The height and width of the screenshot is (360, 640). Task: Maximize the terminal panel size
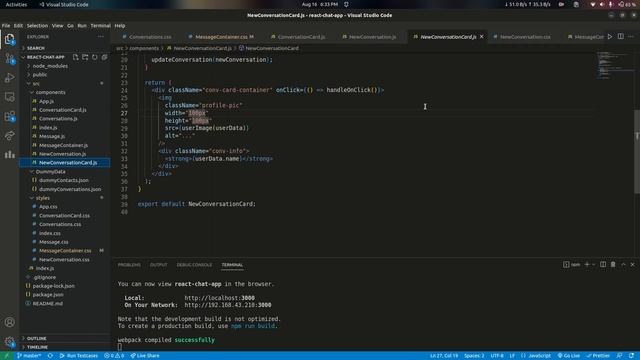623,264
